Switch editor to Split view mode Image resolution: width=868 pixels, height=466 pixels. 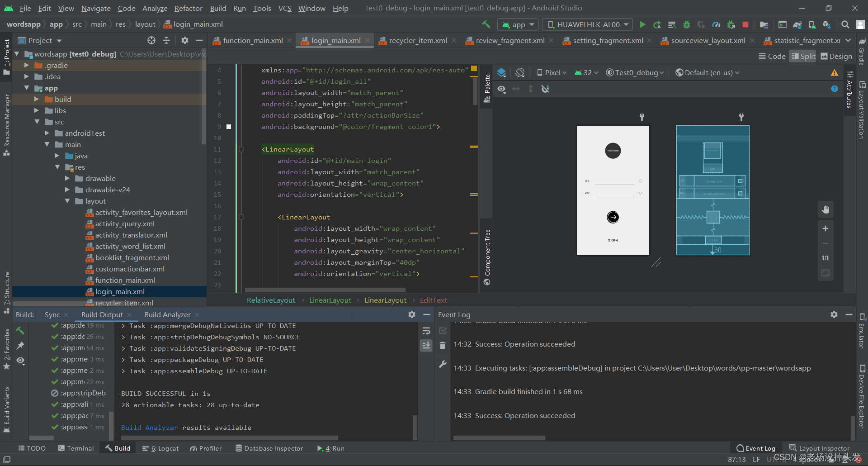tap(803, 56)
